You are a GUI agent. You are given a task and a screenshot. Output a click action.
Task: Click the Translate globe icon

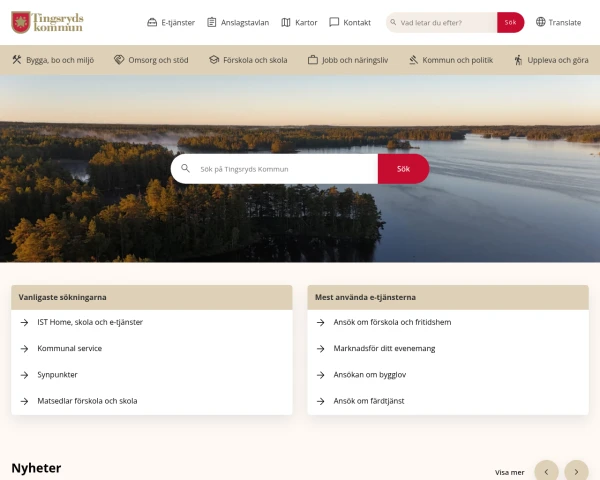[540, 22]
